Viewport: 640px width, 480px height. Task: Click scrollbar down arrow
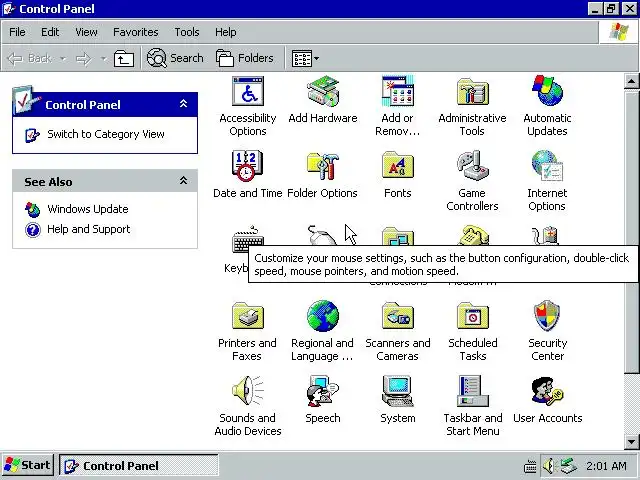(x=631, y=441)
